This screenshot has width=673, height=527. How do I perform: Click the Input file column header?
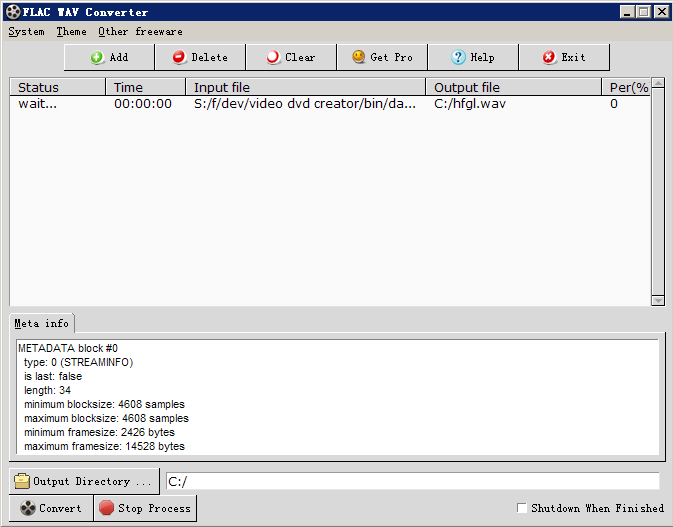pyautogui.click(x=306, y=87)
